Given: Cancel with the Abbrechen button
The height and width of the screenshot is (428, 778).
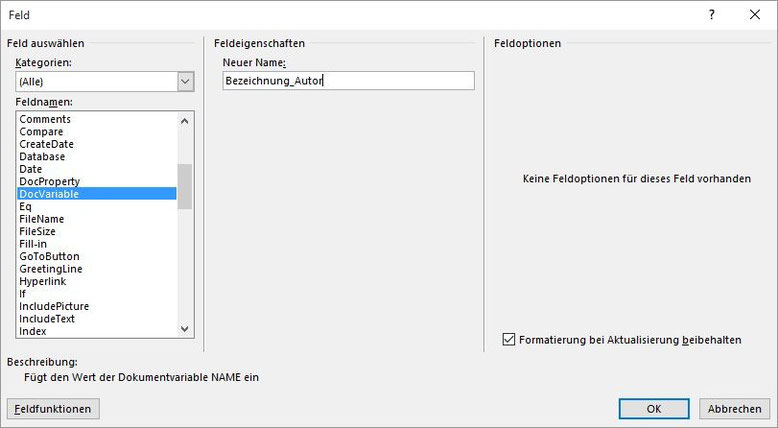Looking at the screenshot, I should tap(734, 409).
